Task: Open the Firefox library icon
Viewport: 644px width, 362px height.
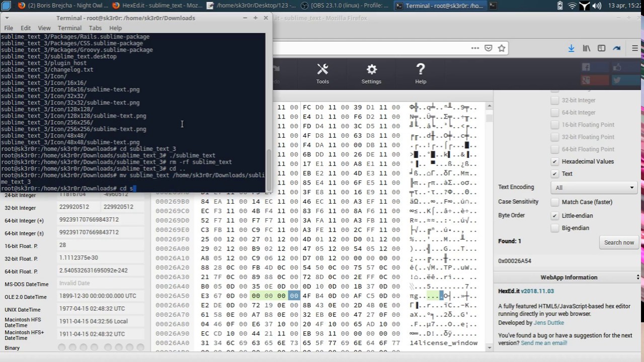Action: [x=586, y=48]
